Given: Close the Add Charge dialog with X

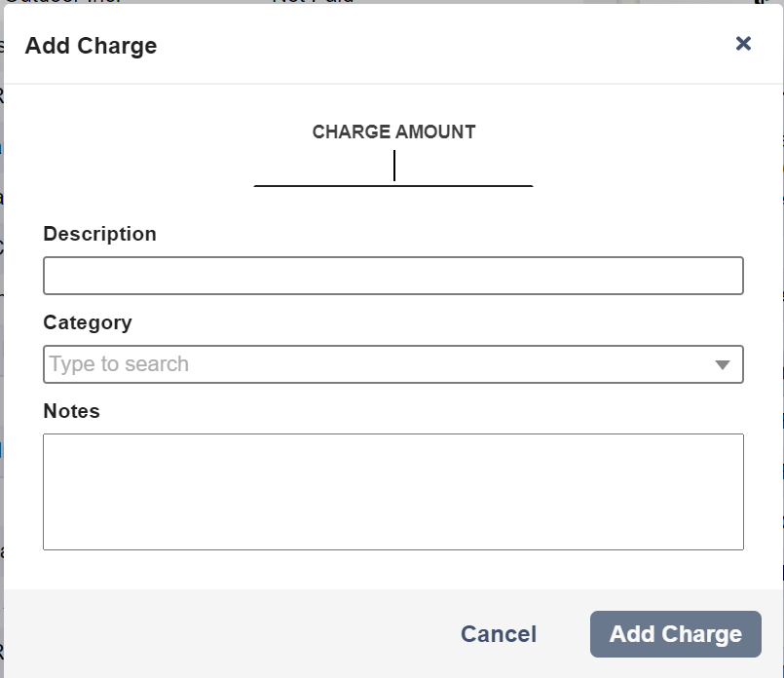Looking at the screenshot, I should (743, 44).
